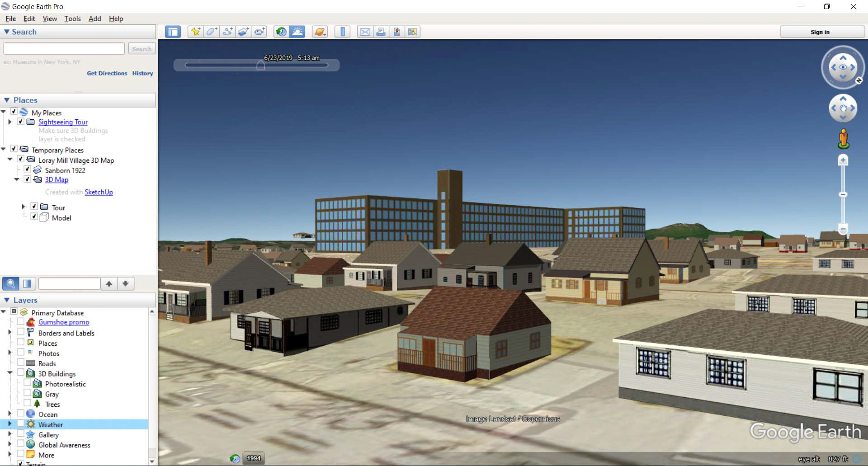Viewport: 868px width, 466px height.
Task: Uncheck the Tour folder checkbox
Action: coord(34,207)
